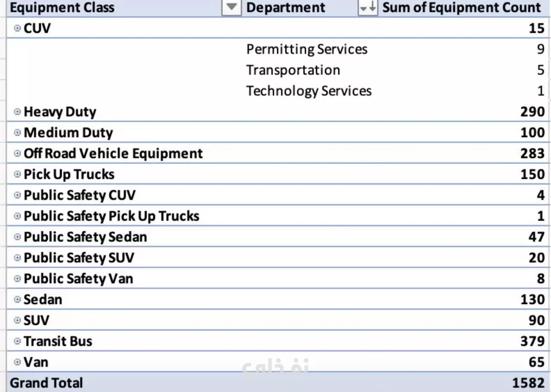Open the Department sort filter dropdown
This screenshot has width=551, height=392.
(368, 8)
